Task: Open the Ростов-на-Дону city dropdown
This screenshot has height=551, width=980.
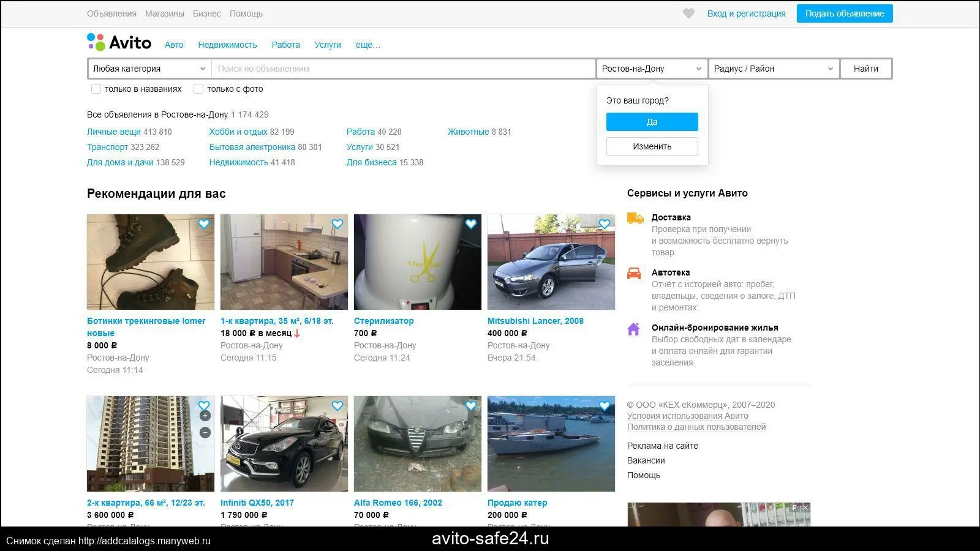Action: click(x=652, y=69)
